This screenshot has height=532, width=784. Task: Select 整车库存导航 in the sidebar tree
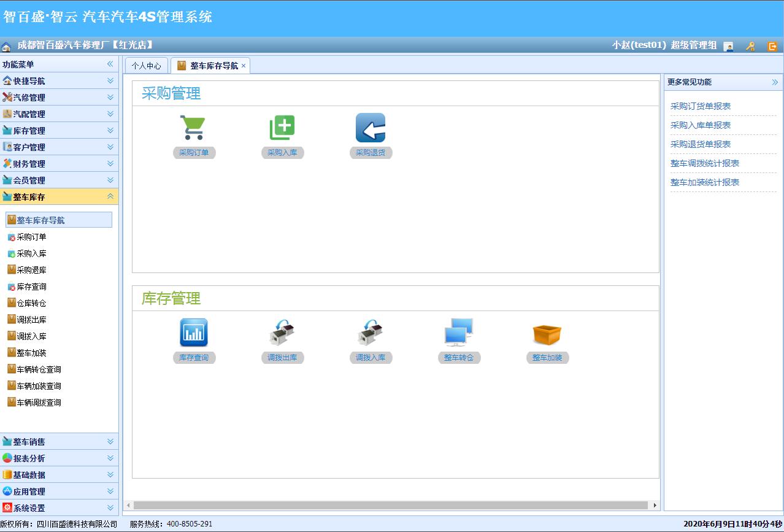[x=59, y=220]
